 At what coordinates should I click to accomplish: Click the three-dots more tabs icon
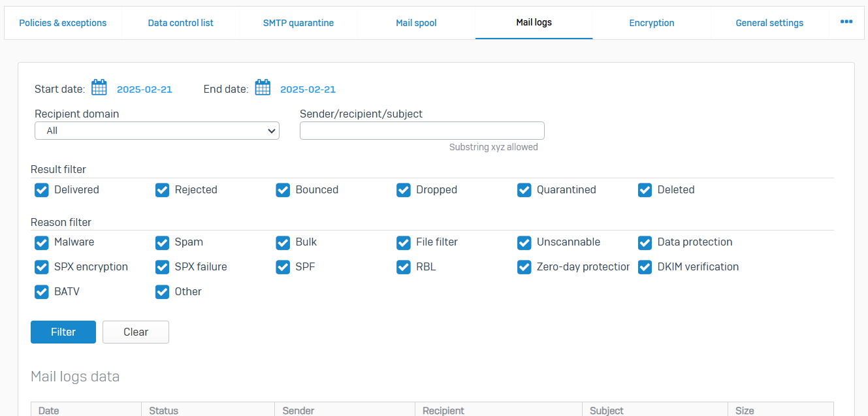pos(846,22)
